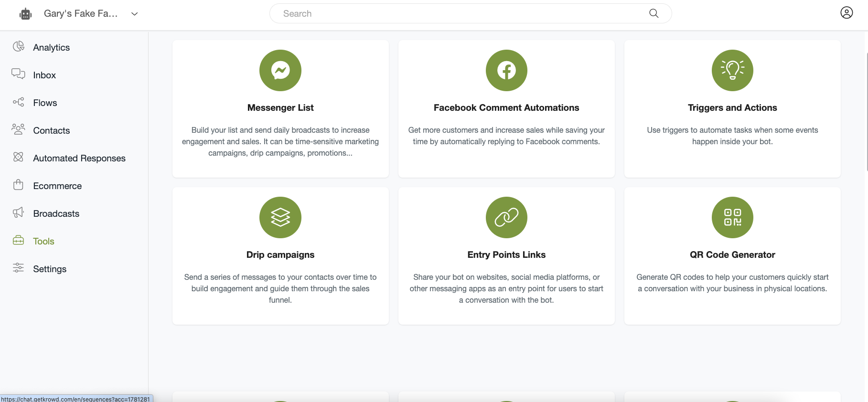Click the Messenger List description text
Viewport: 868px width, 402px height.
point(280,141)
